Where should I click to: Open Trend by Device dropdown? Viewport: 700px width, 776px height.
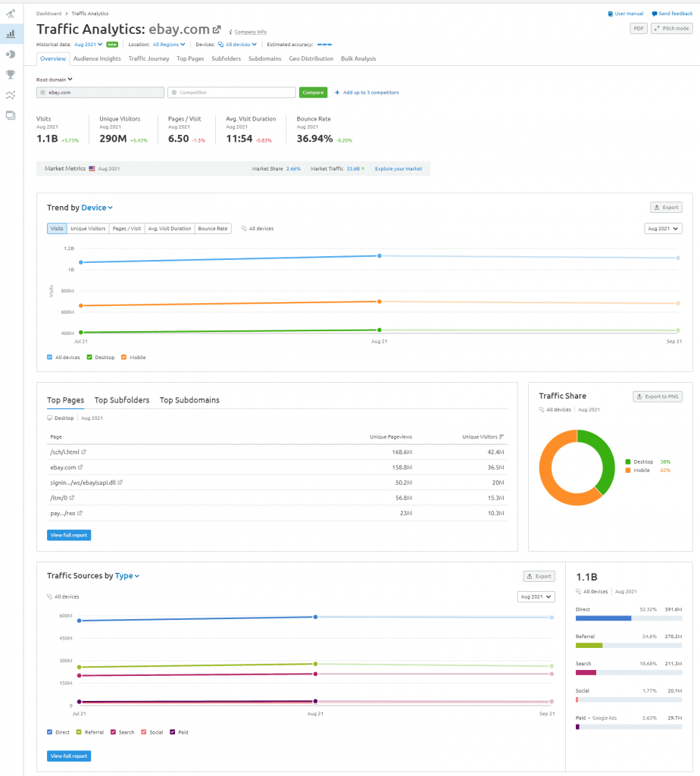pos(97,208)
